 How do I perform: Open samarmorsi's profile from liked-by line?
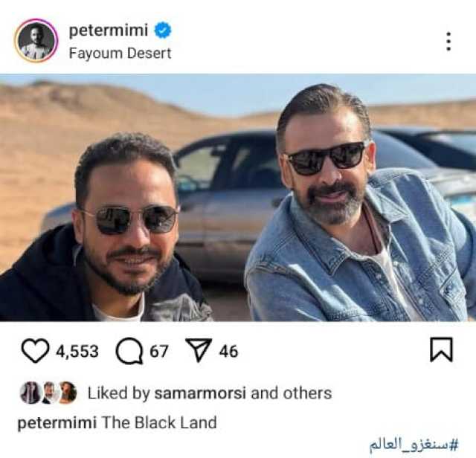(200, 393)
